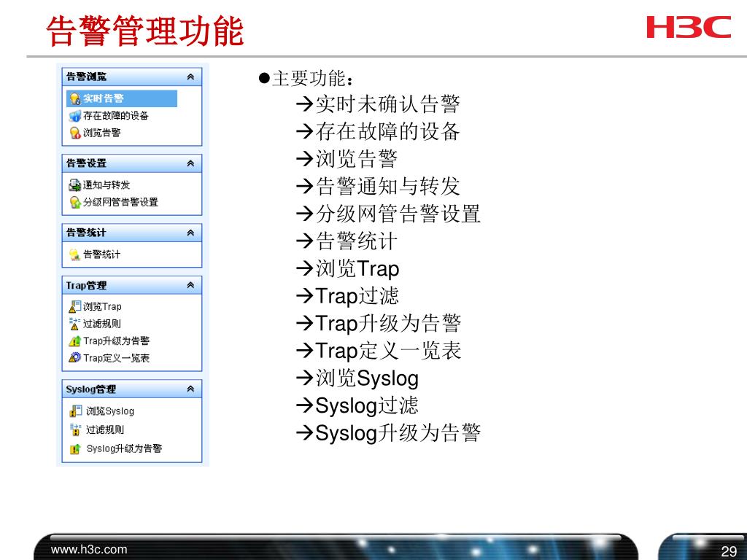Click the Syslog管理 panel header

pos(132,389)
